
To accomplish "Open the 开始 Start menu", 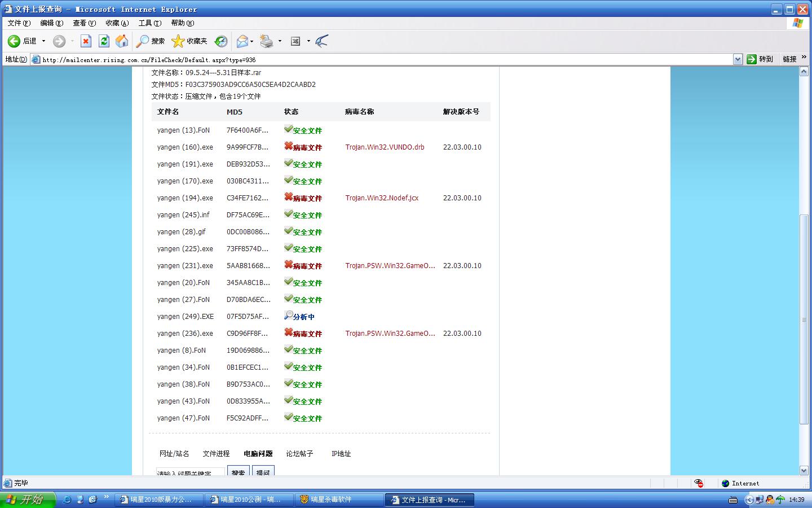I will 28,500.
